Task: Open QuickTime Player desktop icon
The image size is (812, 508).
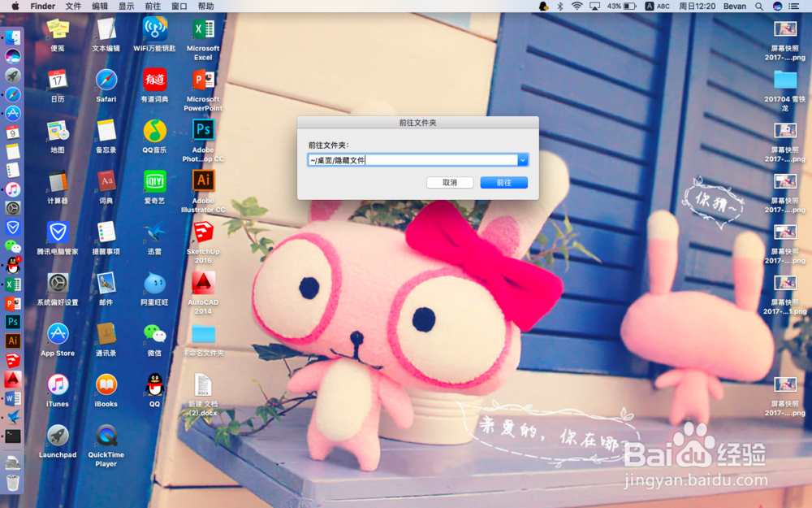Action: pyautogui.click(x=106, y=436)
